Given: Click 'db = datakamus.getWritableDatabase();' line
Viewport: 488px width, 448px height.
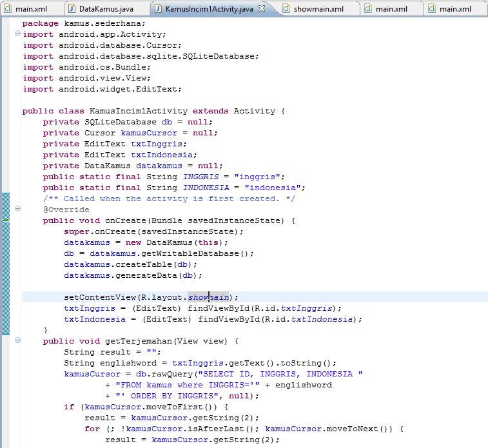Looking at the screenshot, I should pyautogui.click(x=159, y=253).
